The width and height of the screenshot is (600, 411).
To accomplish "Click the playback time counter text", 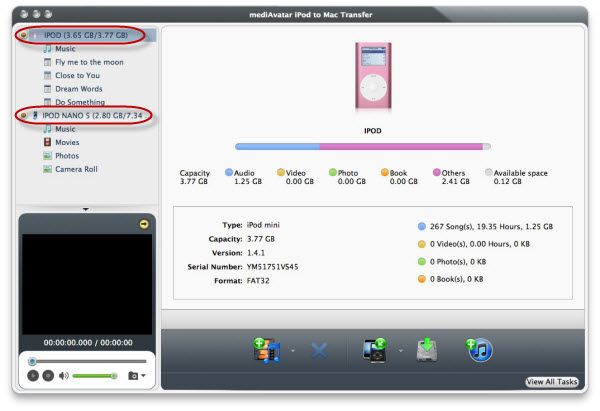I will pyautogui.click(x=88, y=342).
